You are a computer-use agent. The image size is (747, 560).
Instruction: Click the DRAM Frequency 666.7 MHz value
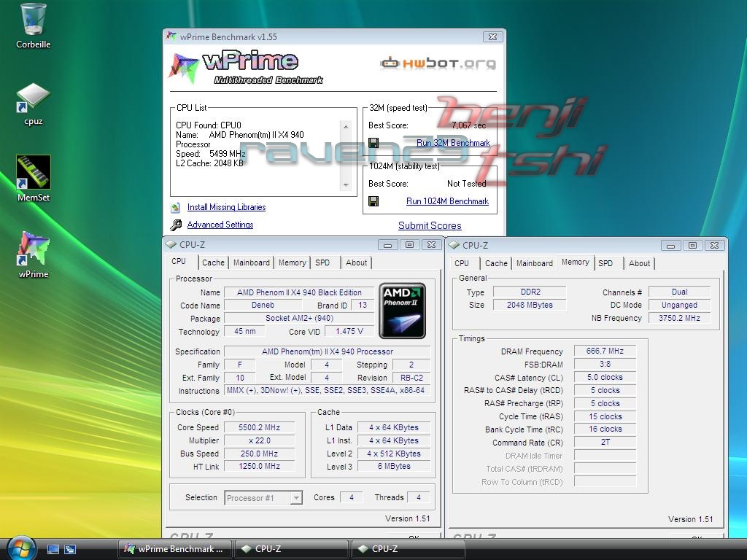(x=605, y=351)
